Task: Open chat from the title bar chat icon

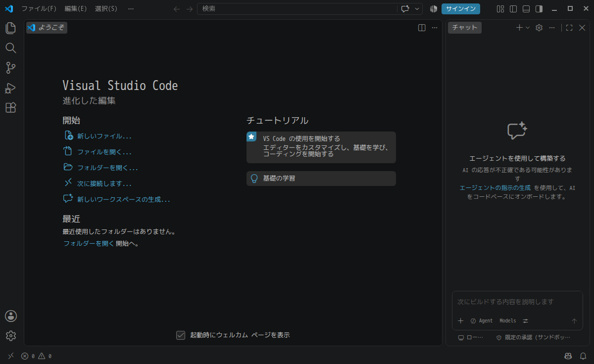Action: click(x=405, y=9)
